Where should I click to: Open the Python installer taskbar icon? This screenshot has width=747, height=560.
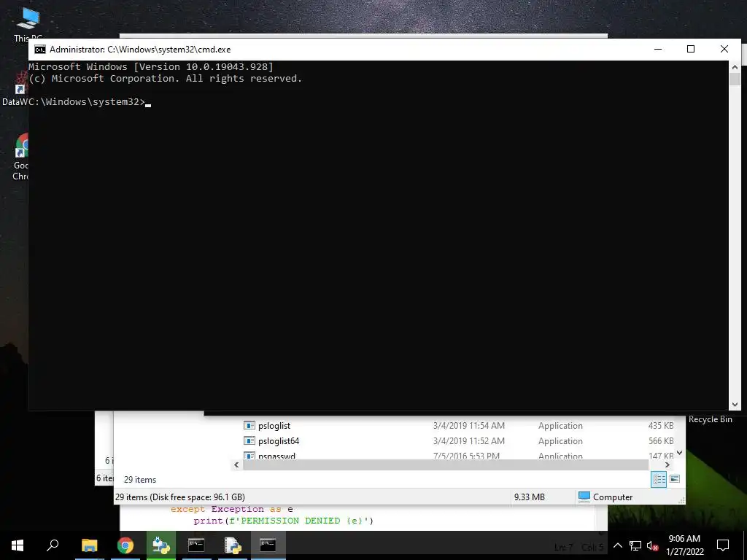pyautogui.click(x=161, y=545)
